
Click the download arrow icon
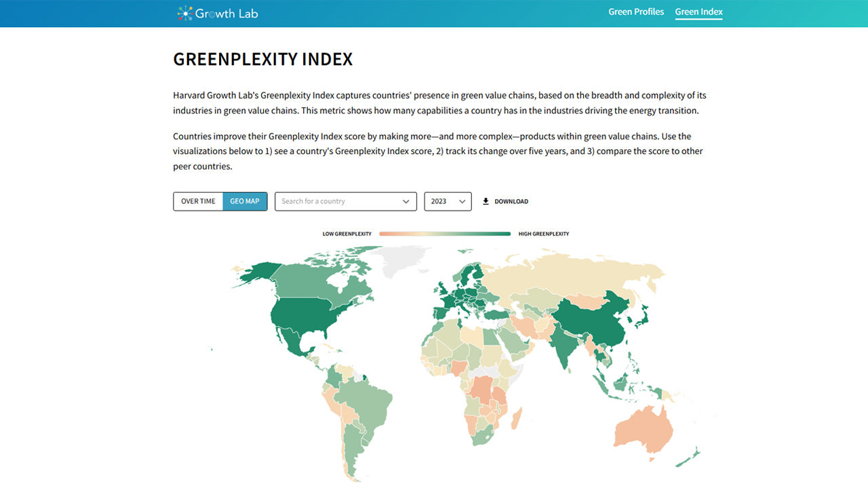(486, 201)
